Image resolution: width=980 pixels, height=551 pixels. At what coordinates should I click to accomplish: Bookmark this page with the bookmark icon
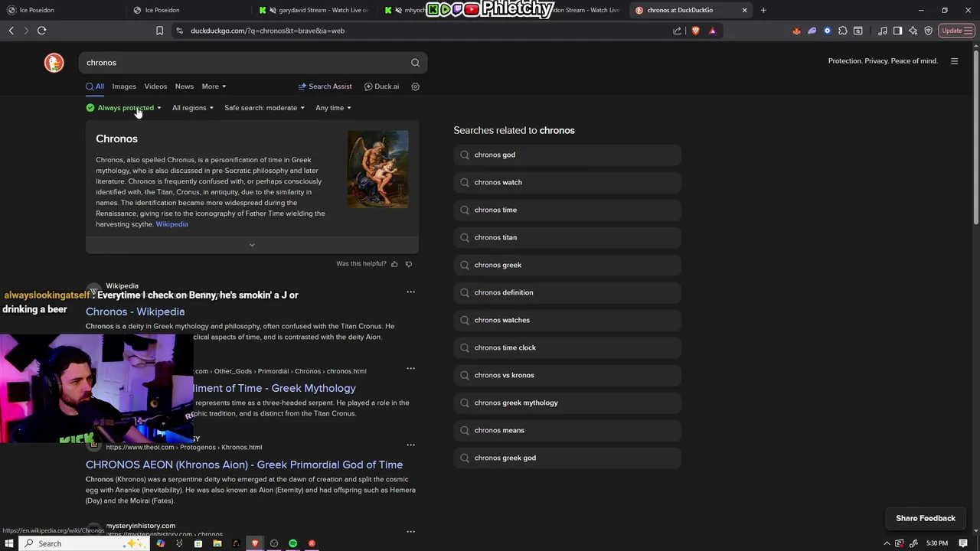(x=159, y=31)
